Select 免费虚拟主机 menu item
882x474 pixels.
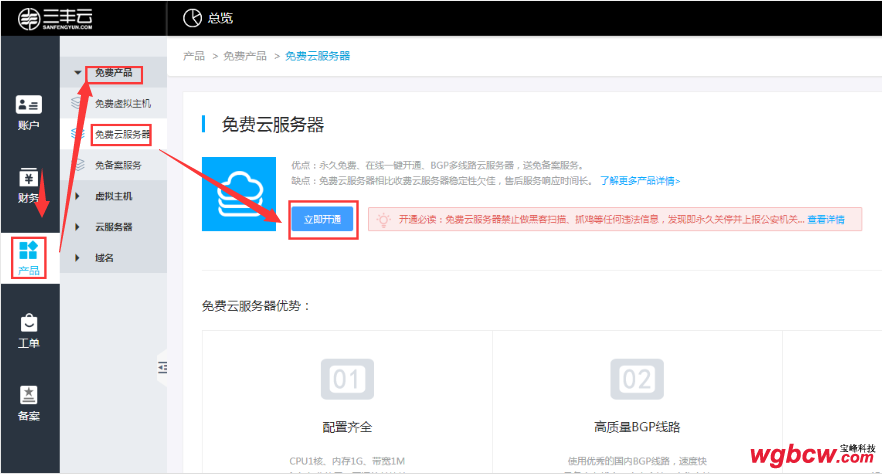(x=123, y=103)
